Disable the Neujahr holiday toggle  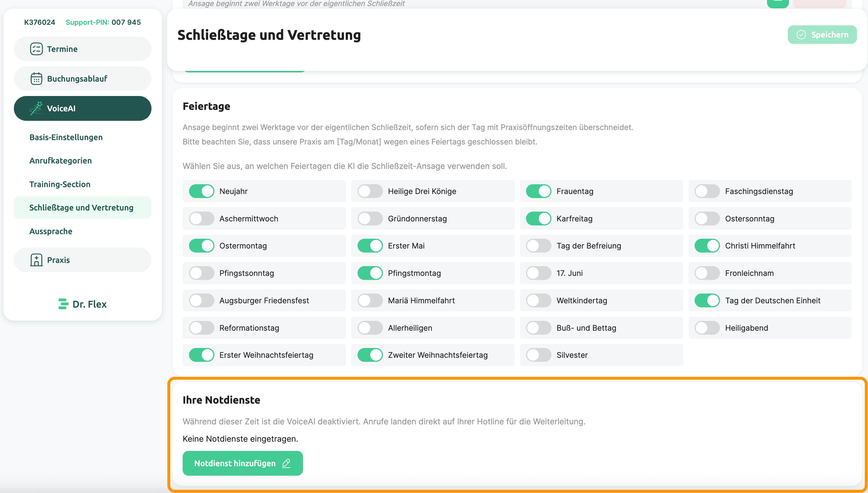coord(202,191)
